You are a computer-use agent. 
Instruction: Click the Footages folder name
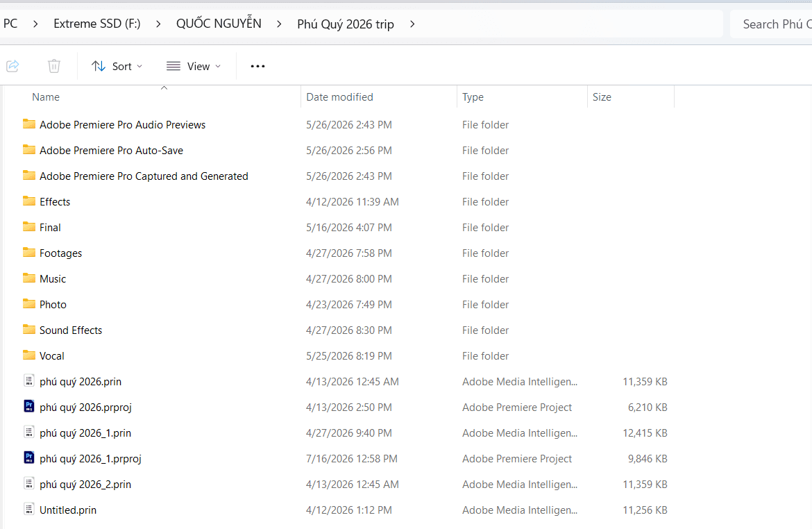[60, 253]
